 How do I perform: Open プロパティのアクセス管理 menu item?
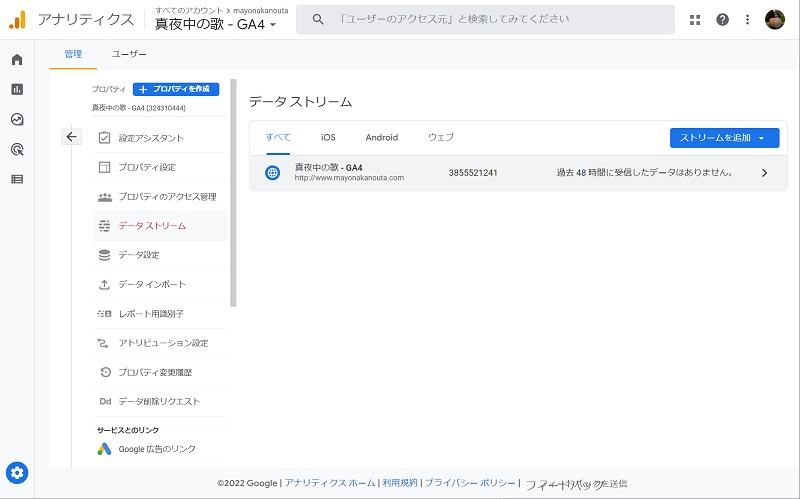[160, 196]
